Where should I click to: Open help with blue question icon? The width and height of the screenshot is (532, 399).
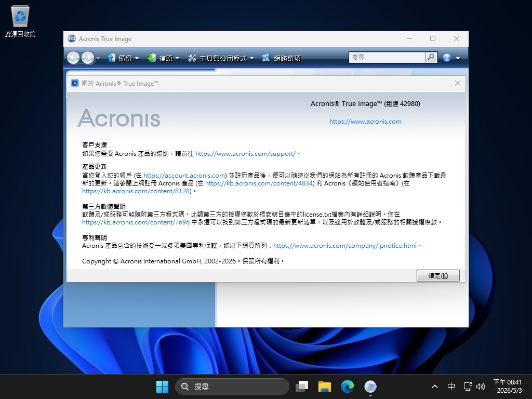(447, 58)
